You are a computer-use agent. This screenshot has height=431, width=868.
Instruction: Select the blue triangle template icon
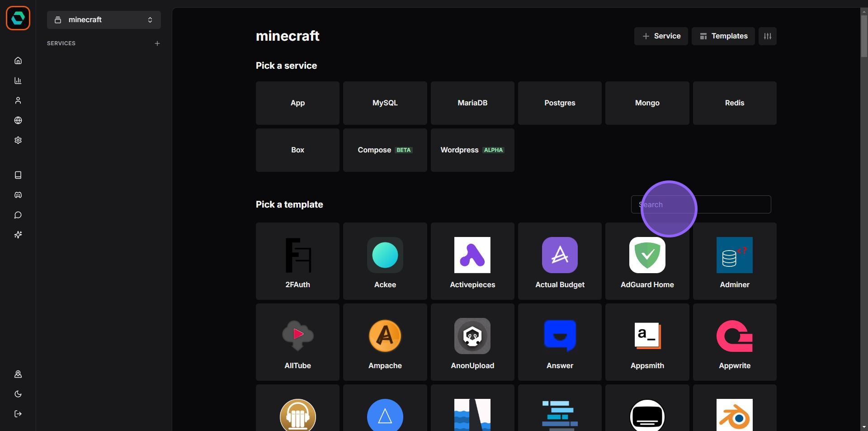[385, 415]
